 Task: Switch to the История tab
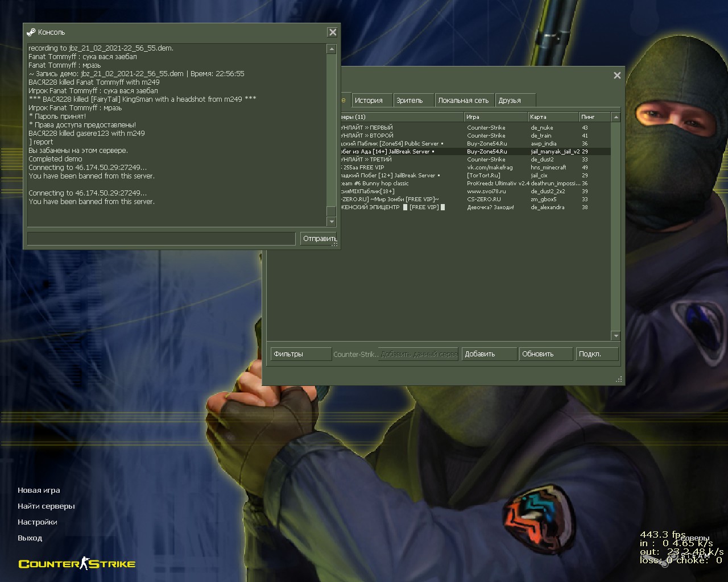pyautogui.click(x=372, y=100)
